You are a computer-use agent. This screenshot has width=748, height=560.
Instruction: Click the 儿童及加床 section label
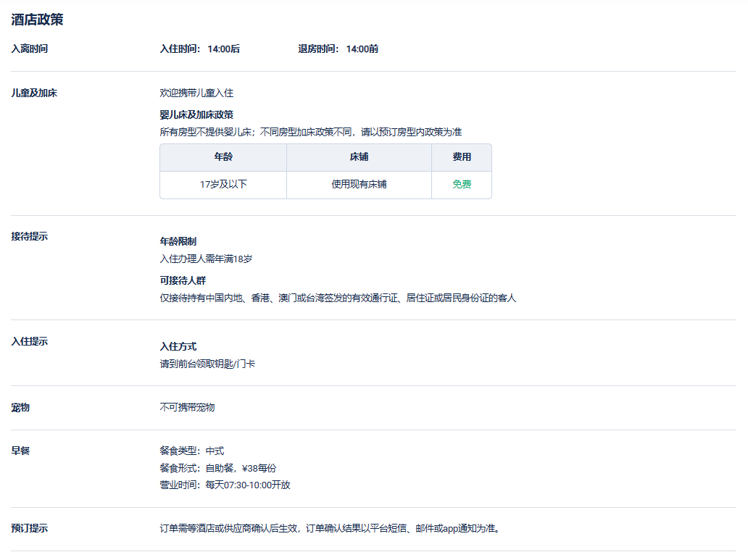pyautogui.click(x=34, y=93)
